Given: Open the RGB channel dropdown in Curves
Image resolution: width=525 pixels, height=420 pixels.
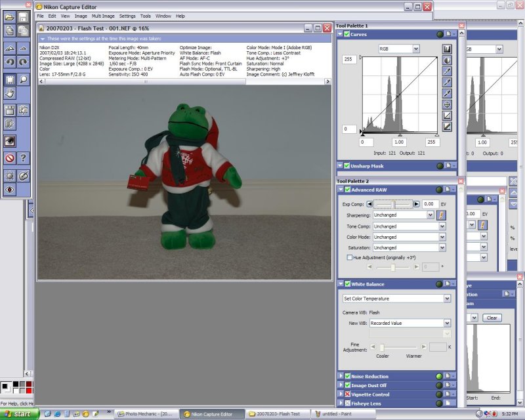Looking at the screenshot, I should point(416,49).
